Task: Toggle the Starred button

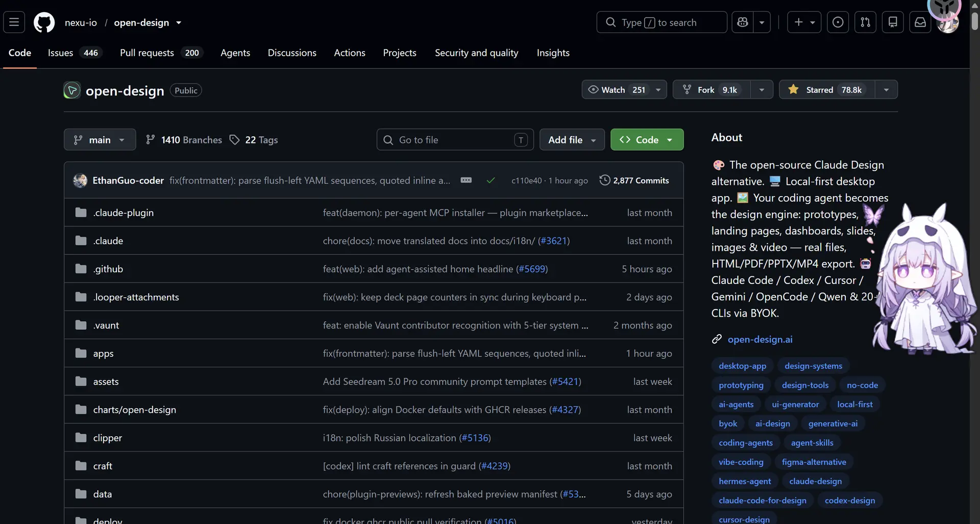Action: [827, 89]
